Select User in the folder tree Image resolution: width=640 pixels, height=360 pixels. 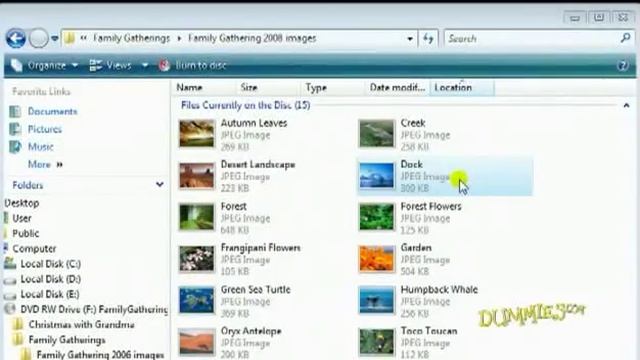pyautogui.click(x=22, y=218)
